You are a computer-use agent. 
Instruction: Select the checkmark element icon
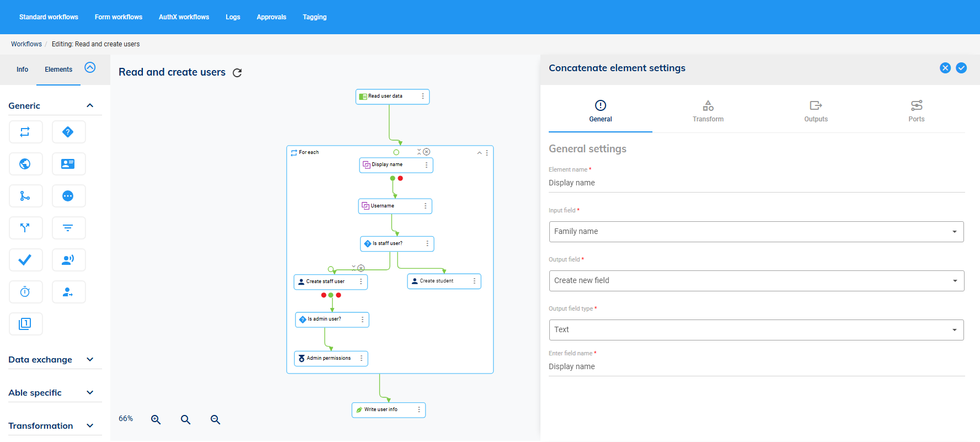(x=25, y=260)
